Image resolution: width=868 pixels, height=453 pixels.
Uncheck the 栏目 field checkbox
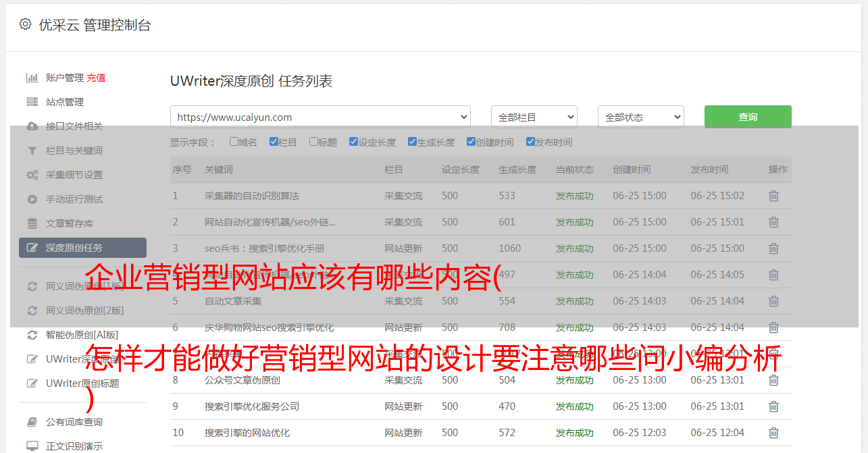tap(274, 142)
